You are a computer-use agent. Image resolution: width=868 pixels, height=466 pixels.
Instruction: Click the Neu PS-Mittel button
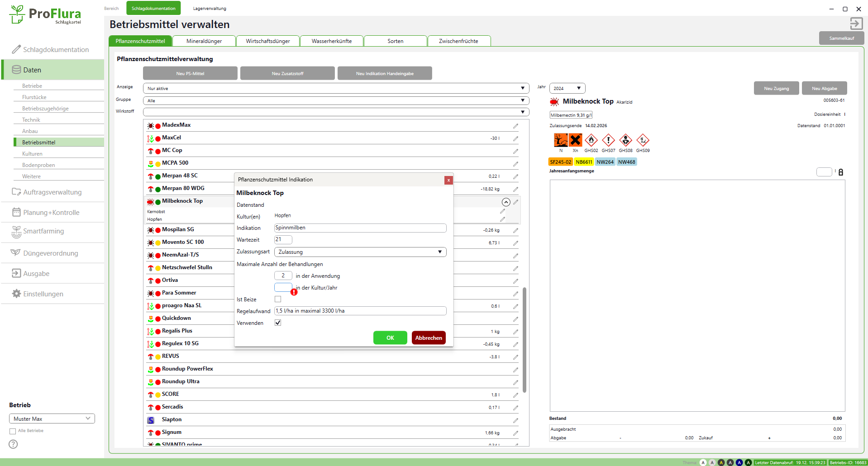(190, 73)
